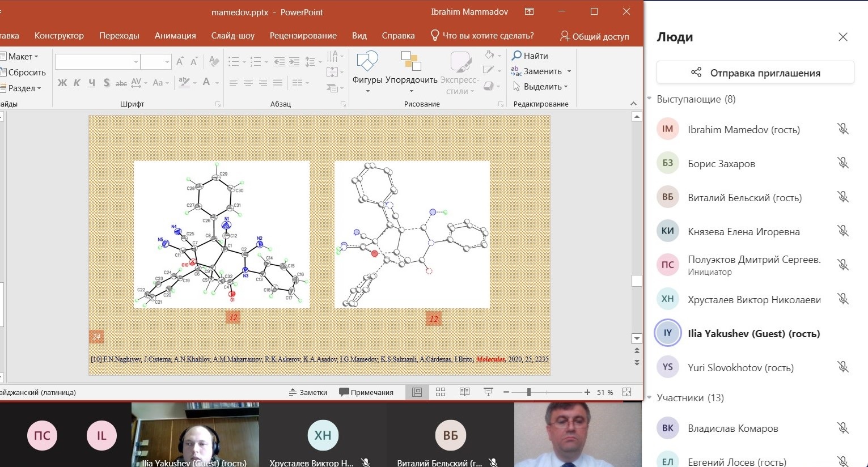Open the Анимация ribbon tab
The height and width of the screenshot is (467, 868).
coord(175,36)
